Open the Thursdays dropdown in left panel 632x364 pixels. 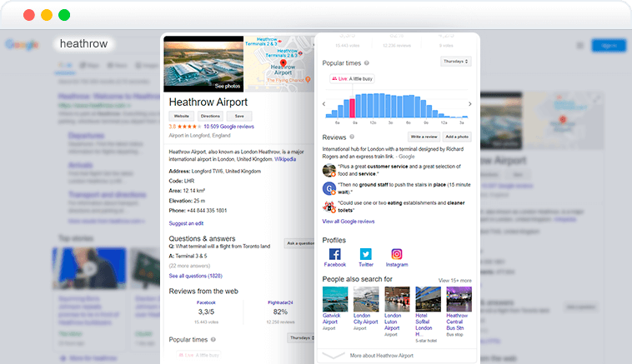tap(301, 338)
